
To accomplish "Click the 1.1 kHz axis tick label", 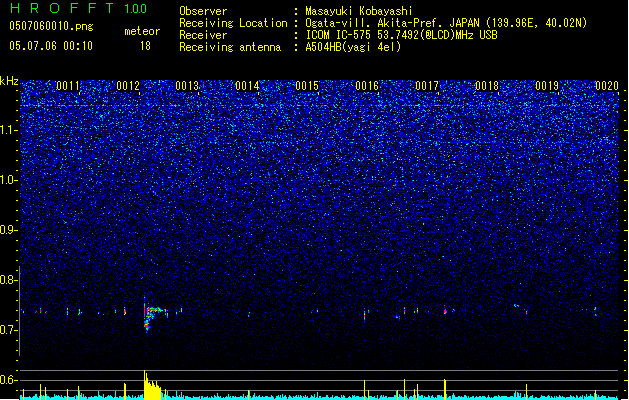I will point(9,130).
